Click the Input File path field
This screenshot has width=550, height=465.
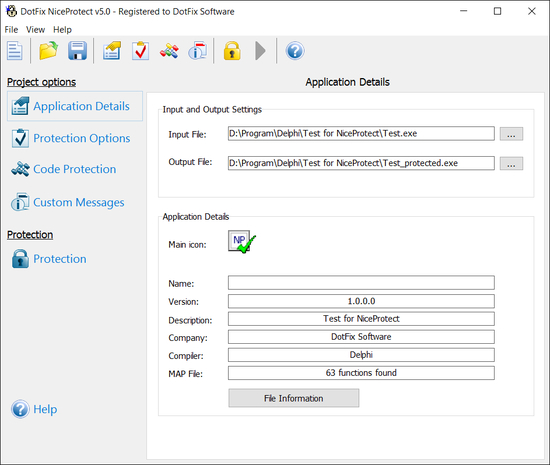361,134
